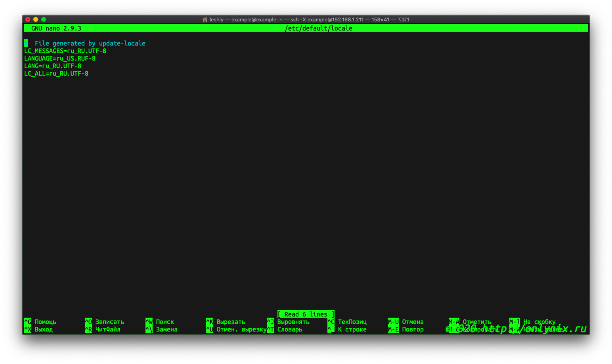Image resolution: width=612 pixels, height=364 pixels.
Task: Click the ^T Словарь spell check shortcut
Action: coord(285,329)
